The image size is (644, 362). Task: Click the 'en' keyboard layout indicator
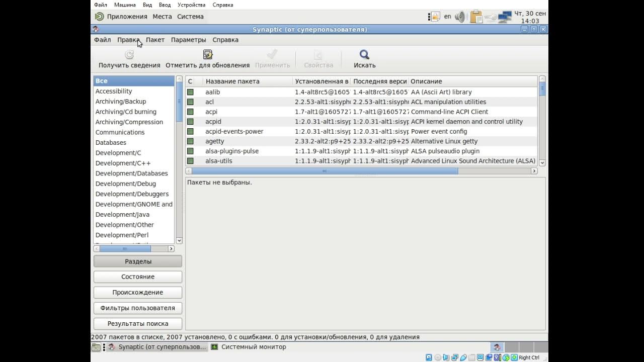point(448,17)
